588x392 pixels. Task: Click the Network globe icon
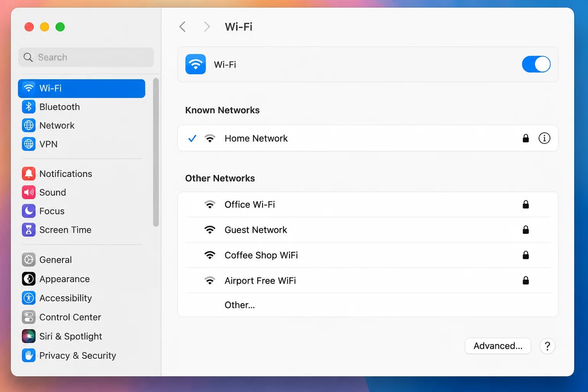tap(29, 126)
